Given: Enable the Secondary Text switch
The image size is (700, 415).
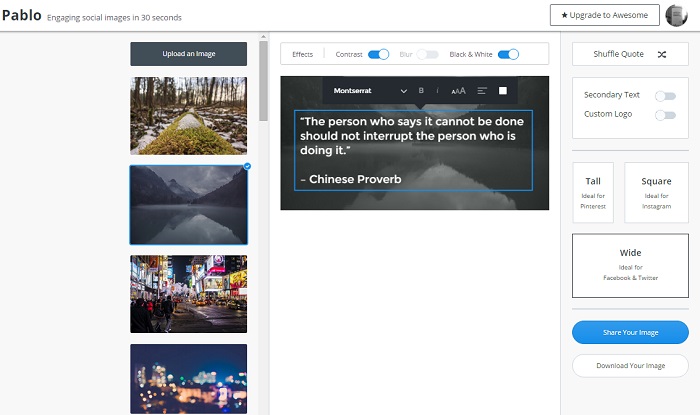Looking at the screenshot, I should coord(664,96).
